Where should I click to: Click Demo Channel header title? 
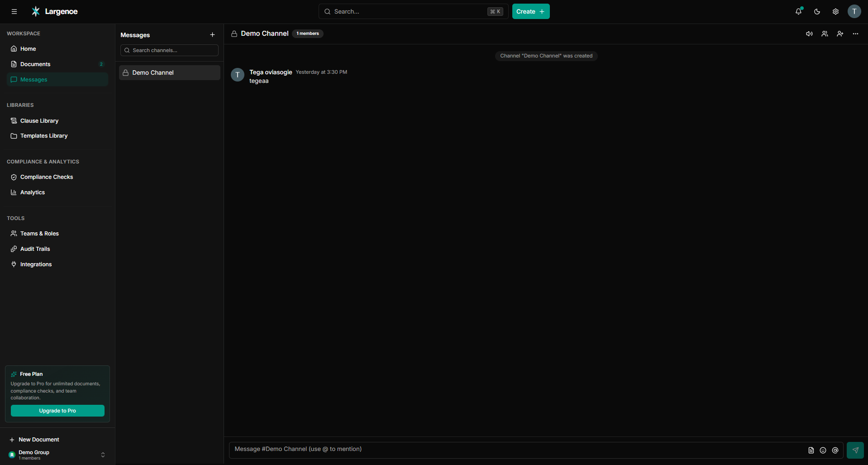[265, 34]
